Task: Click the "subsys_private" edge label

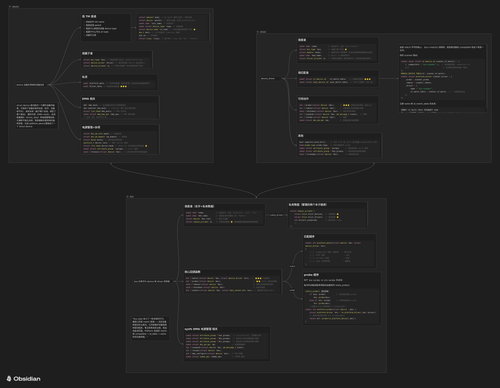Action: click(x=276, y=215)
